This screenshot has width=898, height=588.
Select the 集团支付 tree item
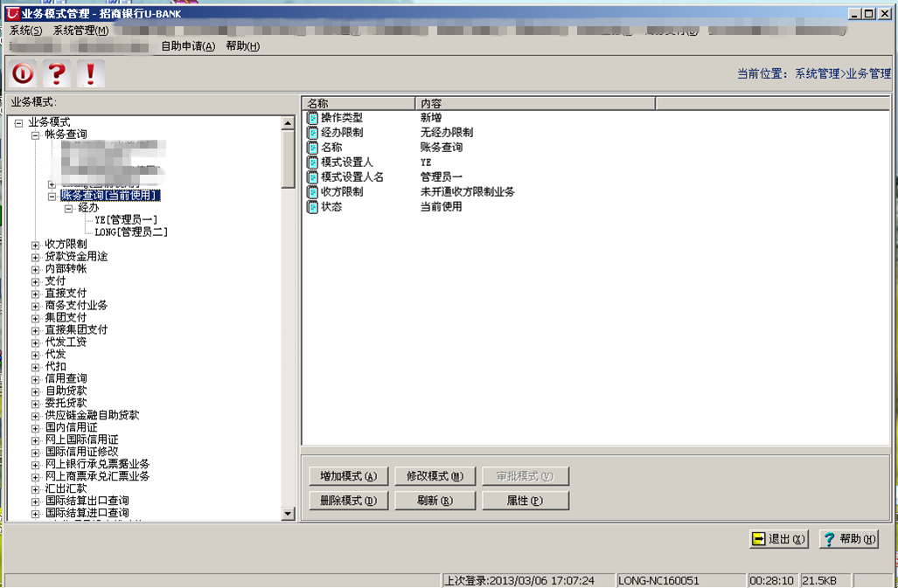point(66,317)
